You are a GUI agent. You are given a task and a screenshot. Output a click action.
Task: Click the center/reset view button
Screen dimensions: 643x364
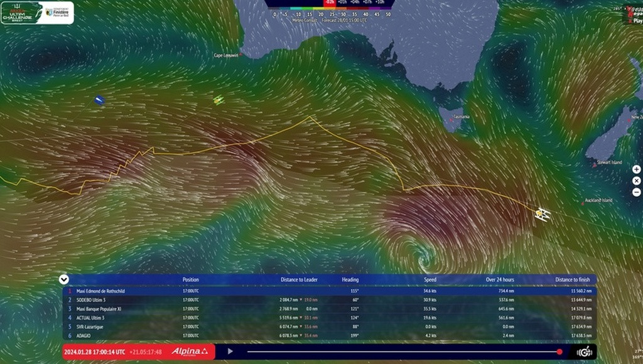coord(636,181)
